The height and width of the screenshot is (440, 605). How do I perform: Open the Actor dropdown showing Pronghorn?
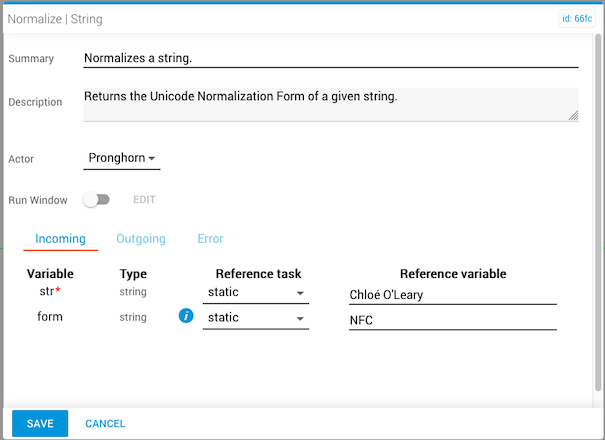(x=122, y=158)
